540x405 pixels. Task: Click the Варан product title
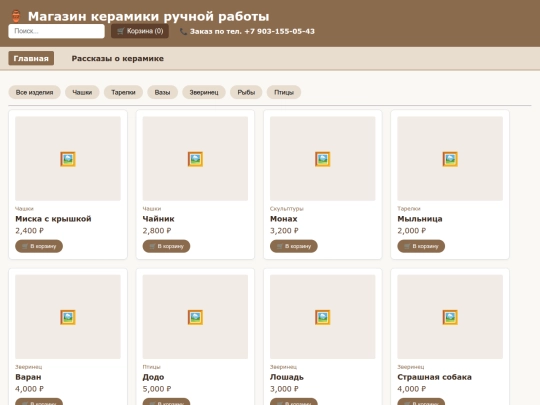pos(28,377)
